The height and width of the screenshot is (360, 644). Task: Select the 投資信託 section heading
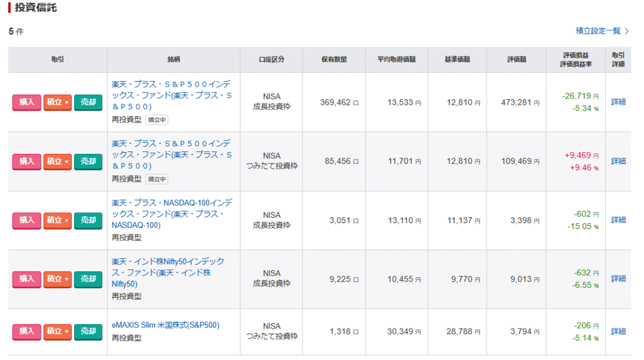point(35,8)
